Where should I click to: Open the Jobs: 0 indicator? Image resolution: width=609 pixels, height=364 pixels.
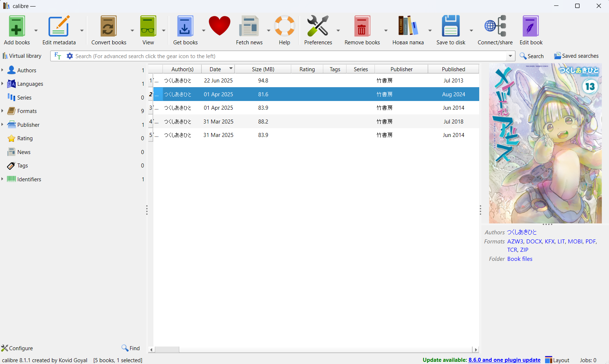click(x=588, y=360)
